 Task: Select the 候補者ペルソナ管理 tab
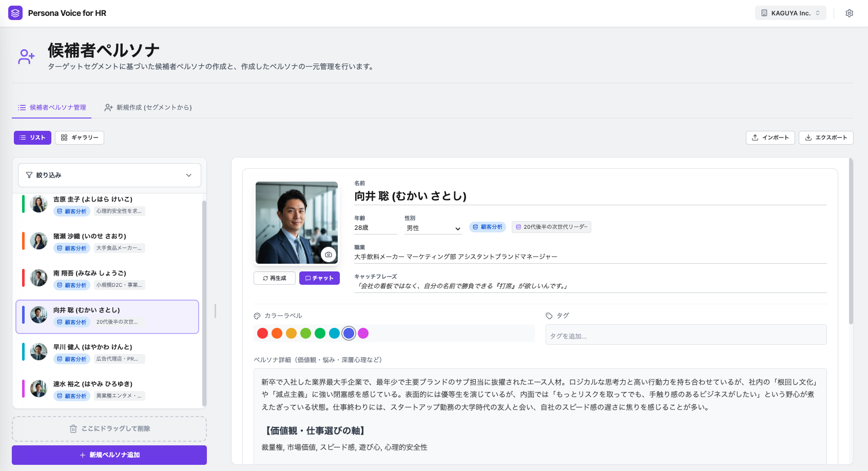pyautogui.click(x=51, y=107)
